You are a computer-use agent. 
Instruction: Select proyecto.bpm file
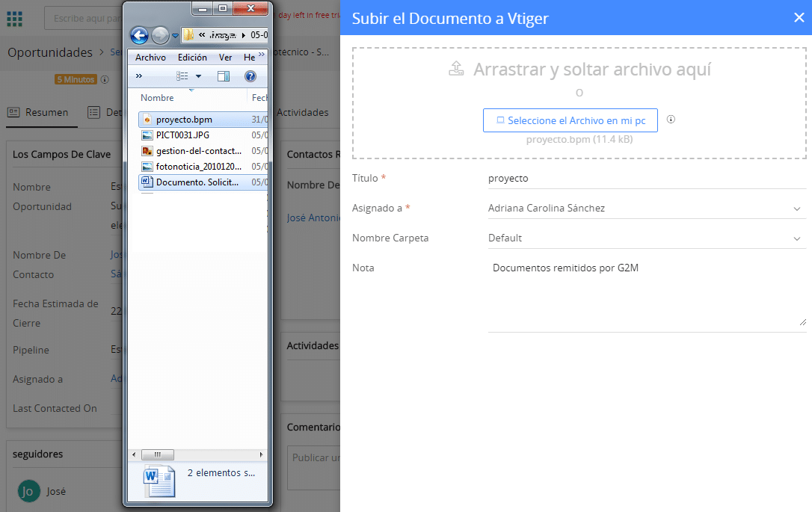point(203,120)
